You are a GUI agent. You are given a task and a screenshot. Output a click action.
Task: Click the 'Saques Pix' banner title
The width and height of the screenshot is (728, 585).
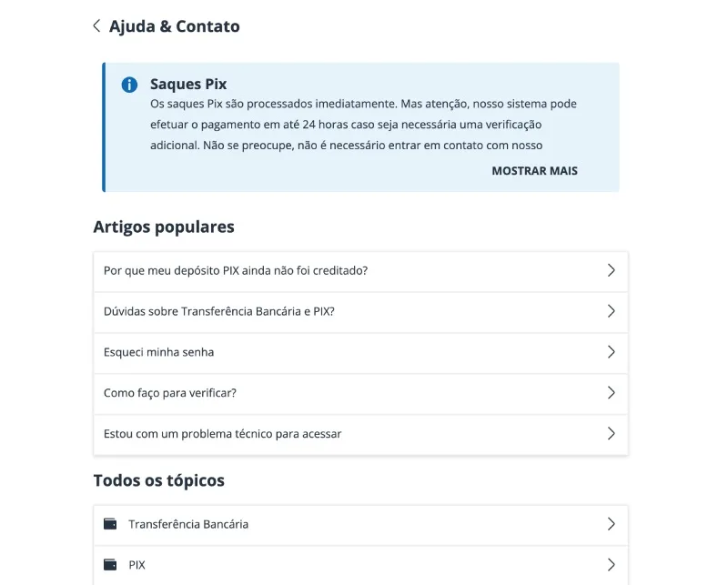tap(188, 83)
